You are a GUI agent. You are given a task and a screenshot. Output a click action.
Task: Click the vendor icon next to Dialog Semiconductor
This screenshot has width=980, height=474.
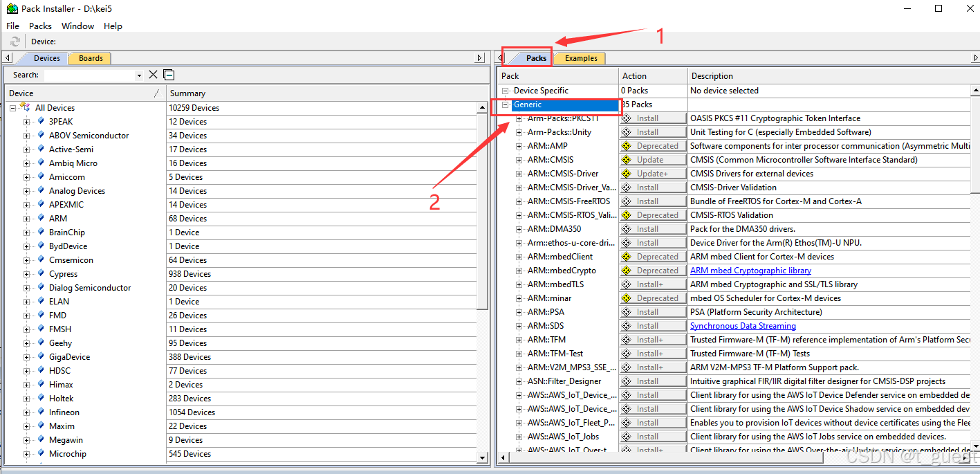click(41, 287)
